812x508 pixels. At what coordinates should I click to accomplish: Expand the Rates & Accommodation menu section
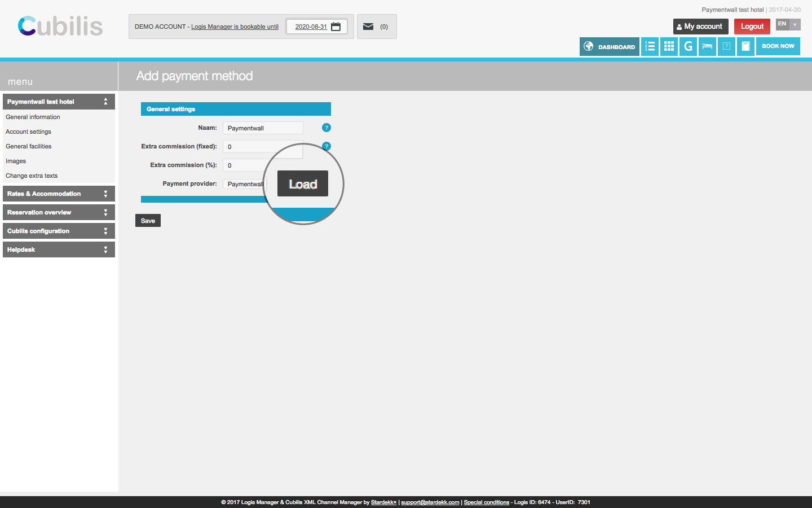pos(59,194)
